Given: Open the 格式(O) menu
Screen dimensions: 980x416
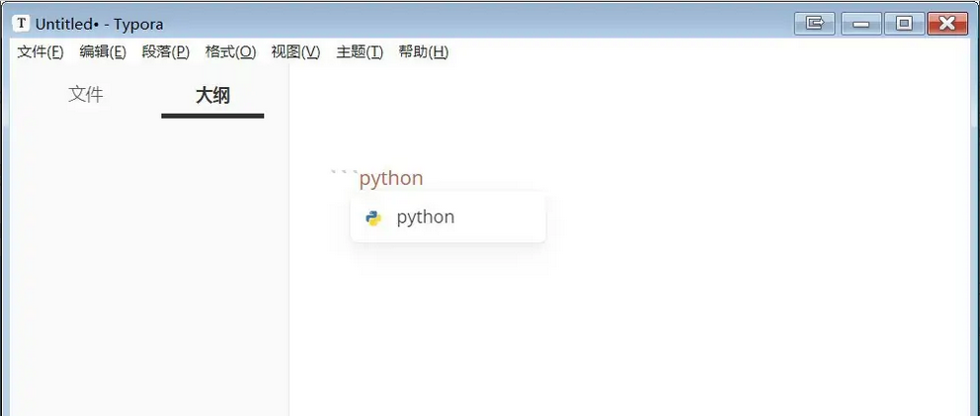Looking at the screenshot, I should pyautogui.click(x=230, y=52).
